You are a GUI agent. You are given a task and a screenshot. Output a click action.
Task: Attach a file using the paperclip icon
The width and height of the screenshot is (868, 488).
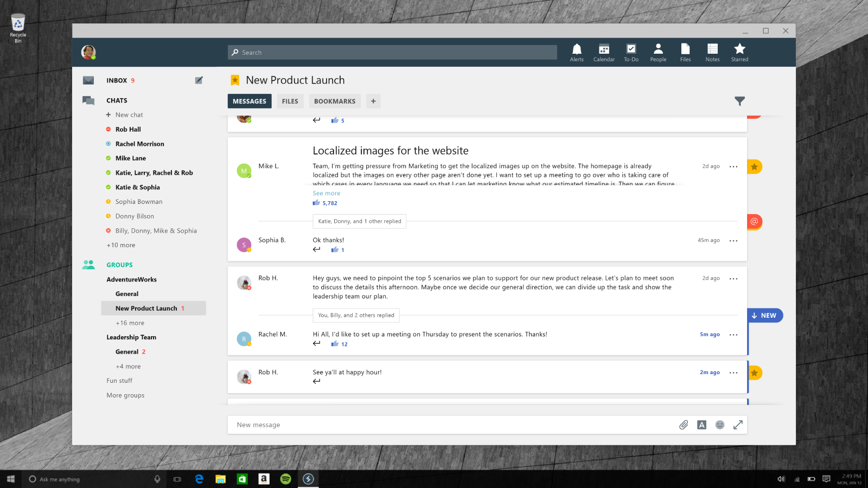[x=684, y=425]
